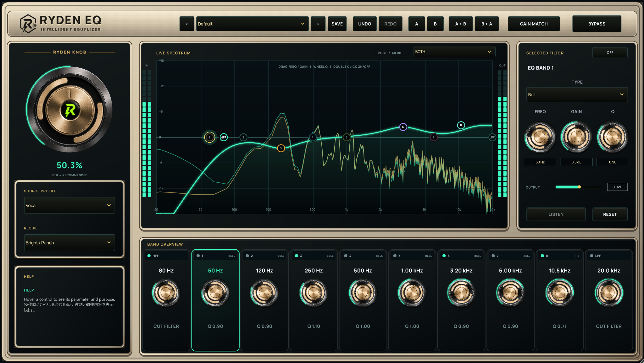Screen dimensions: 644x363
Task: Click the GAIN knob in Selected Filter
Action: (576, 137)
